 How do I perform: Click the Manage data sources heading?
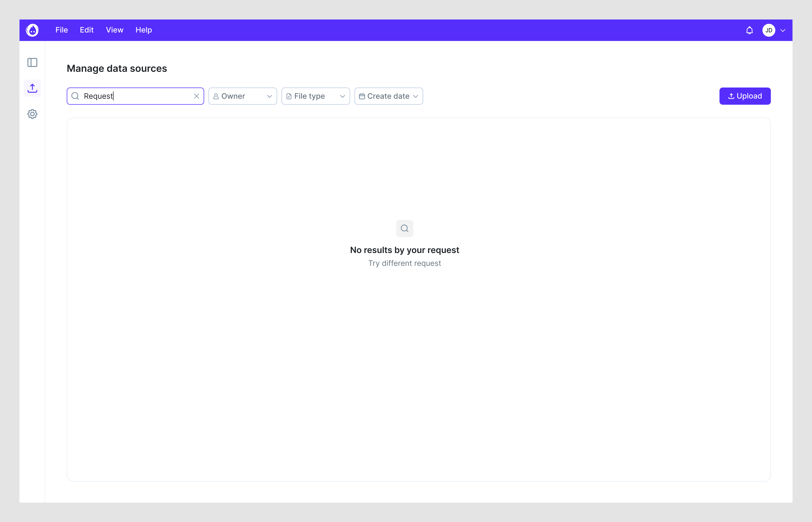pos(117,68)
